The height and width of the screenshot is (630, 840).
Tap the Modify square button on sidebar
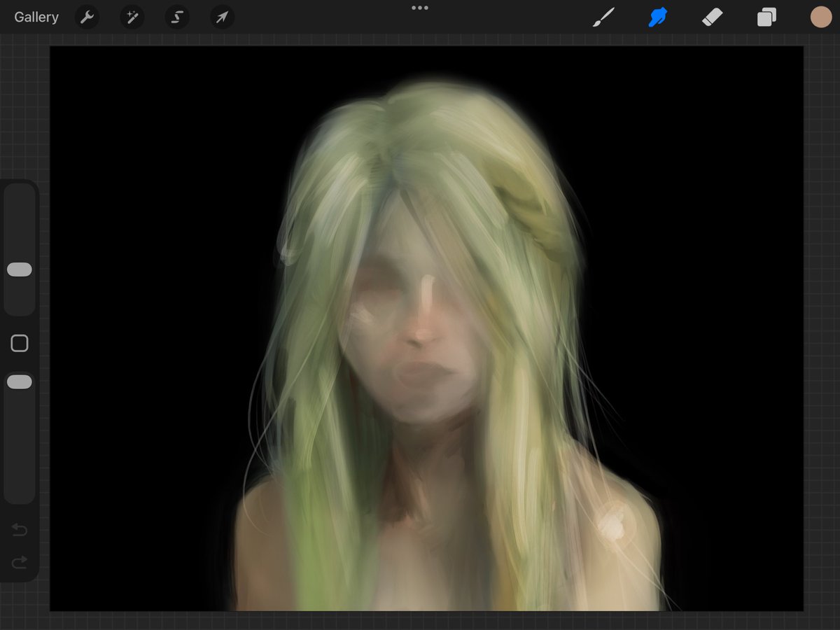tap(20, 343)
